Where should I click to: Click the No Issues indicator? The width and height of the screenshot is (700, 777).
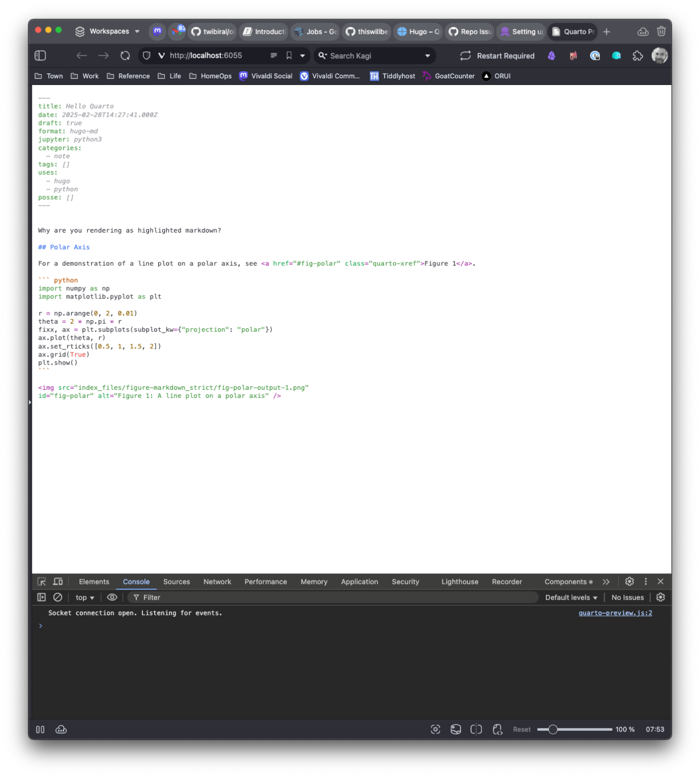(628, 598)
